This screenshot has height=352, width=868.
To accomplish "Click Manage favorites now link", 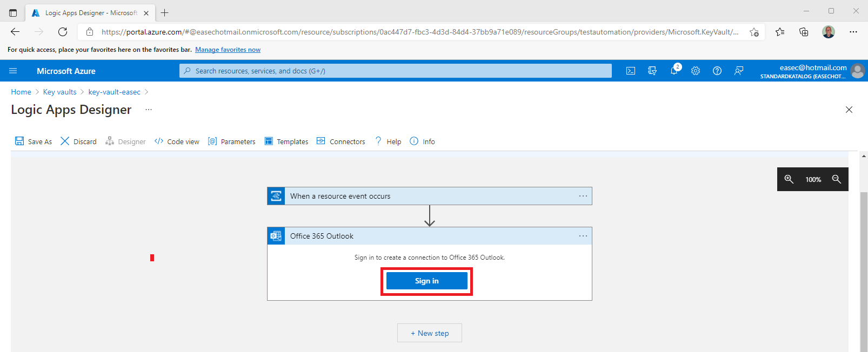I will (x=228, y=50).
